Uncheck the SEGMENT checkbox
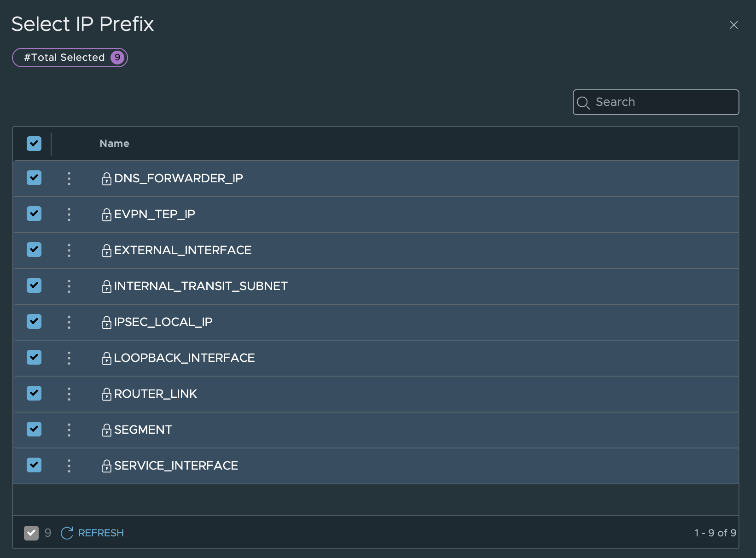The image size is (756, 558). pos(34,429)
